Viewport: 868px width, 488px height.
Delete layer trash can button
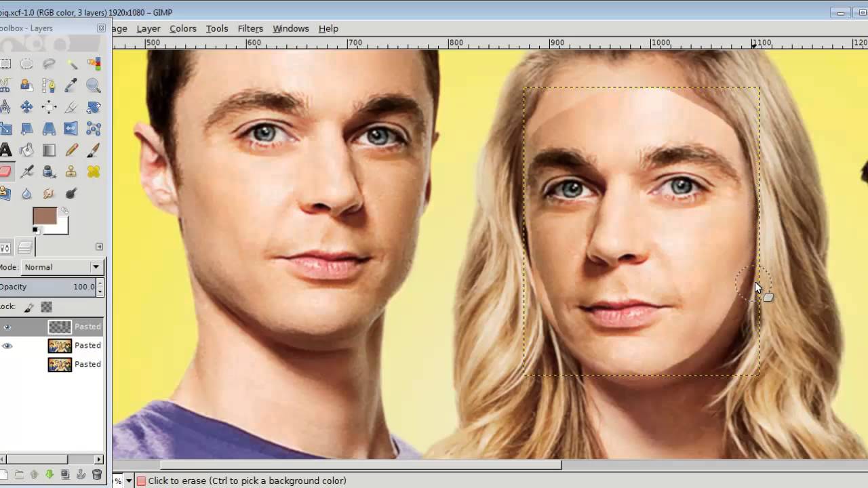pyautogui.click(x=97, y=475)
